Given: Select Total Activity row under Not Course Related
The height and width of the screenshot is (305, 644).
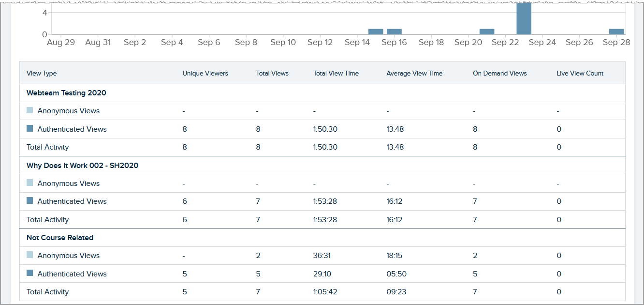Looking at the screenshot, I should click(x=47, y=292).
